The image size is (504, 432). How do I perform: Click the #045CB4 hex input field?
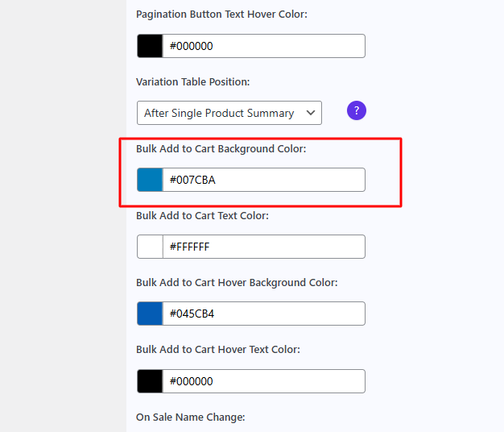point(263,314)
